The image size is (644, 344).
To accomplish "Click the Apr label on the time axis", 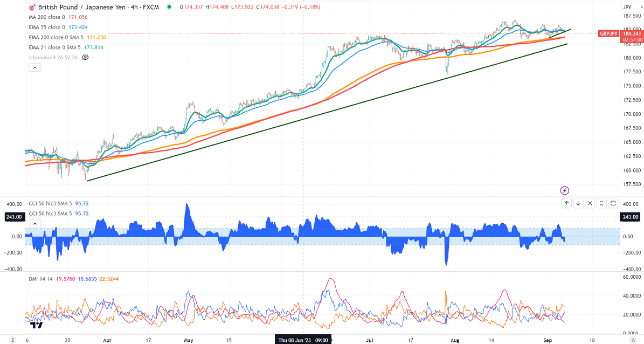I will [x=107, y=340].
